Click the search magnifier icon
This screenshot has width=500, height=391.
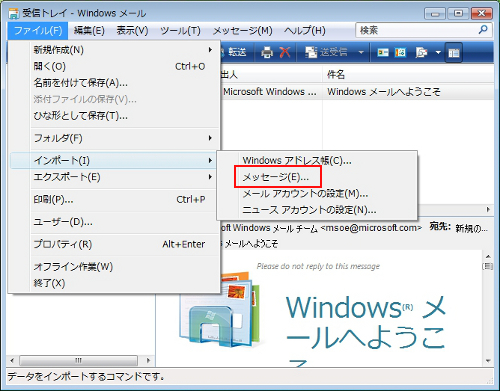tap(483, 30)
